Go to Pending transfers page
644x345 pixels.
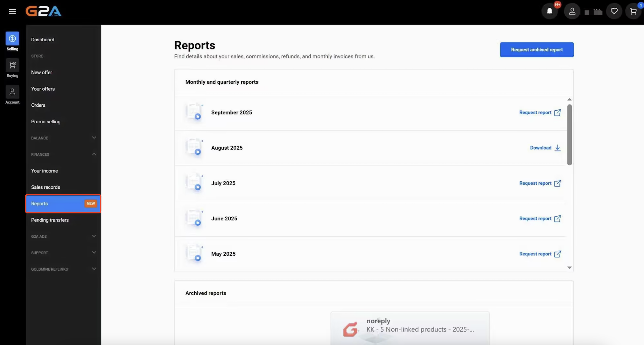[x=50, y=220]
